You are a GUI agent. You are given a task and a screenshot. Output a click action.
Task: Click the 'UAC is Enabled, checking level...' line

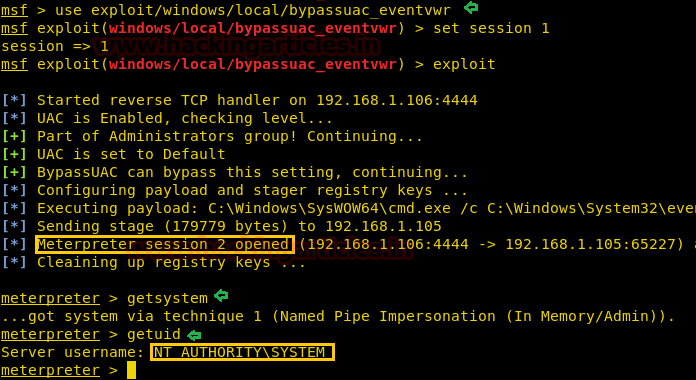click(x=185, y=118)
